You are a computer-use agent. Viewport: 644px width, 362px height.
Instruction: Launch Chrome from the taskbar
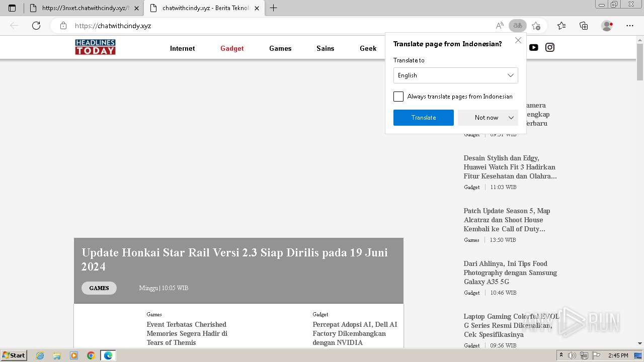tap(91, 355)
